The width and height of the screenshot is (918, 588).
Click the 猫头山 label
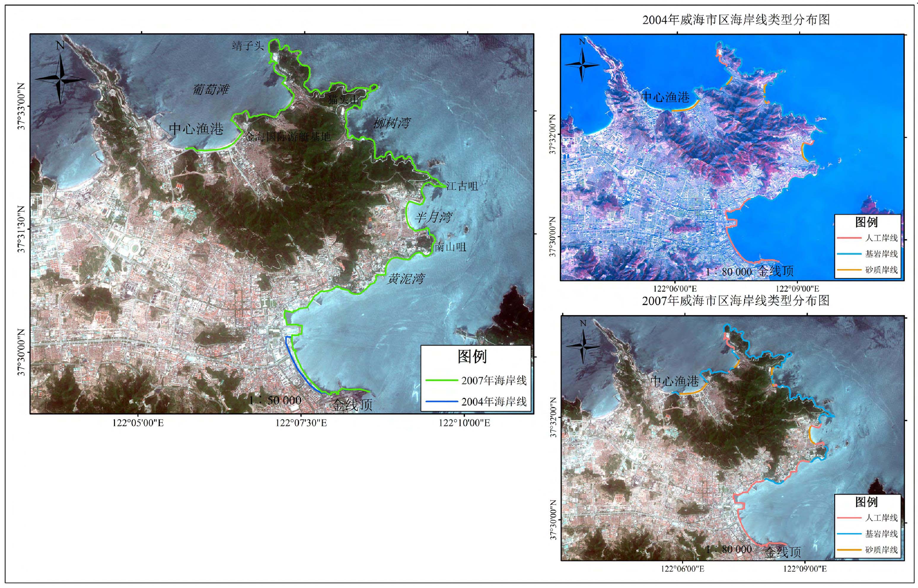point(344,100)
